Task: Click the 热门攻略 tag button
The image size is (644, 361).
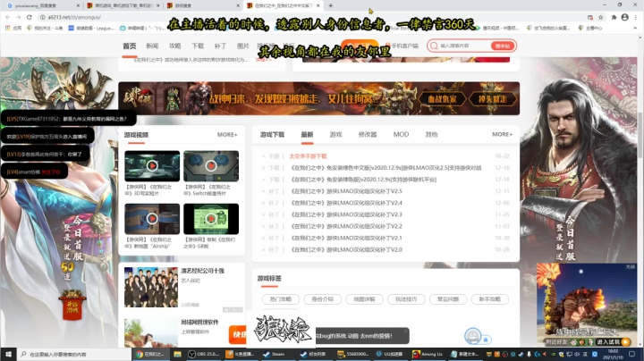Action: 281,299
